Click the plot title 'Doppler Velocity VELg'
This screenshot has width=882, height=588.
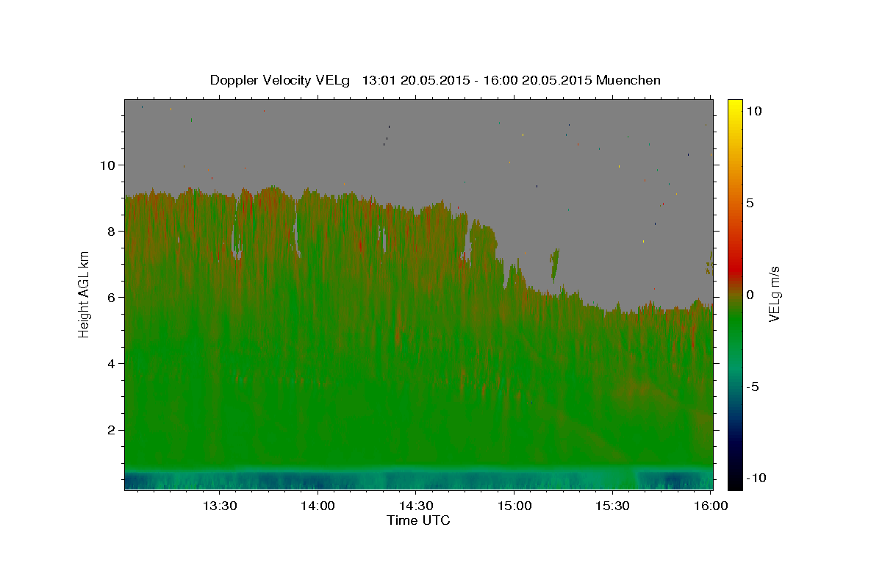[x=279, y=80]
